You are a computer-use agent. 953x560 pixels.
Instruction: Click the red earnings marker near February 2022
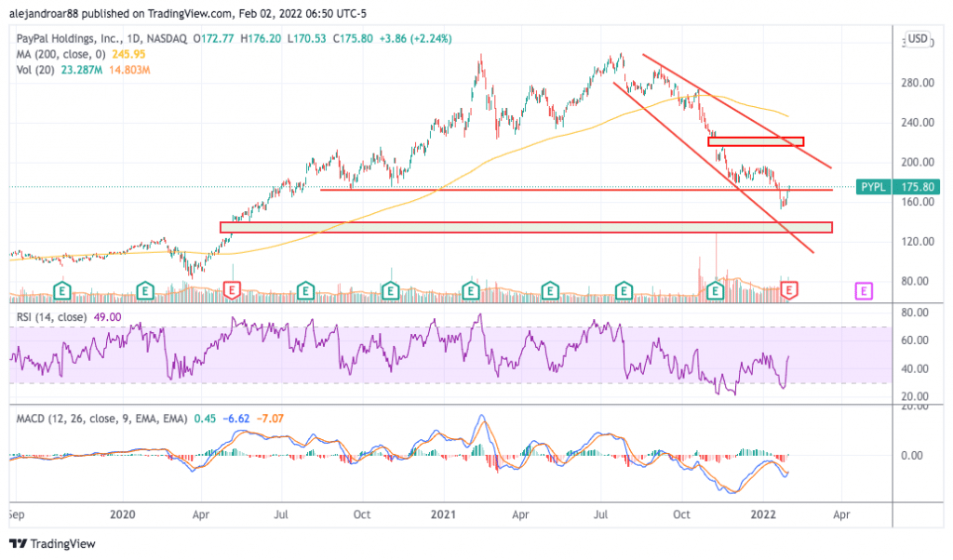(789, 290)
